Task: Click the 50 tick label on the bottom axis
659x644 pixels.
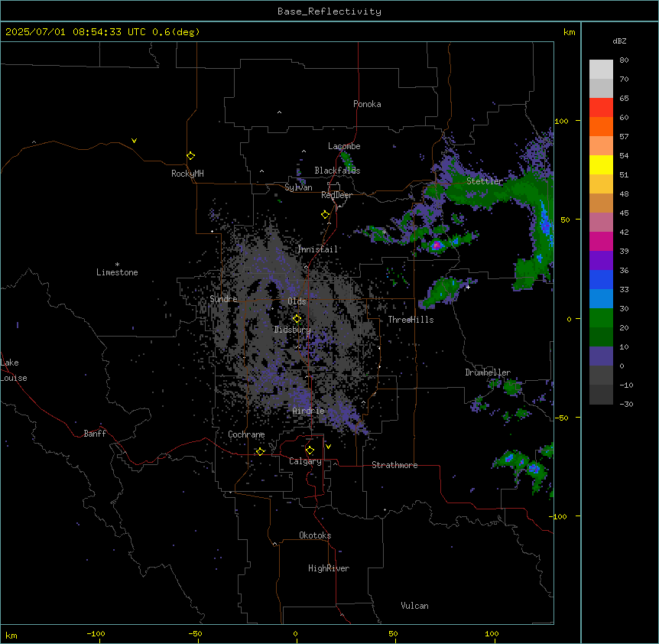Action: [393, 633]
